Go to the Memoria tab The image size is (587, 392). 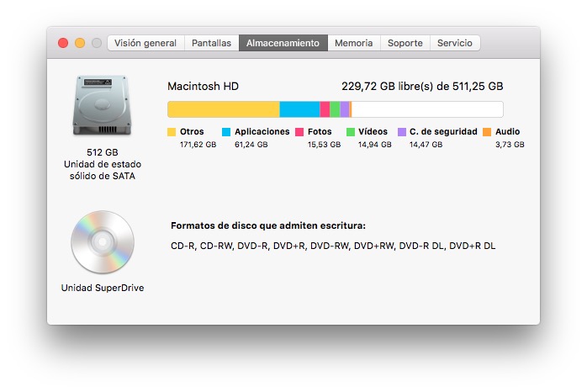354,43
